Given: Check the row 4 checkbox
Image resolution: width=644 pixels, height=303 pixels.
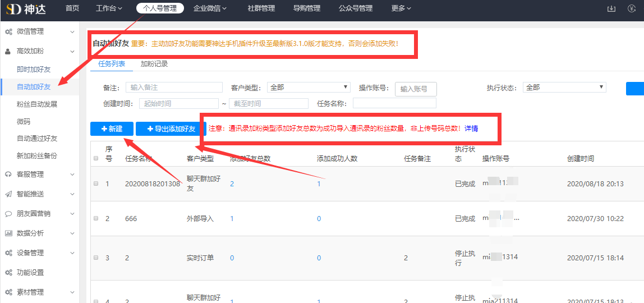Looking at the screenshot, I should (x=96, y=301).
